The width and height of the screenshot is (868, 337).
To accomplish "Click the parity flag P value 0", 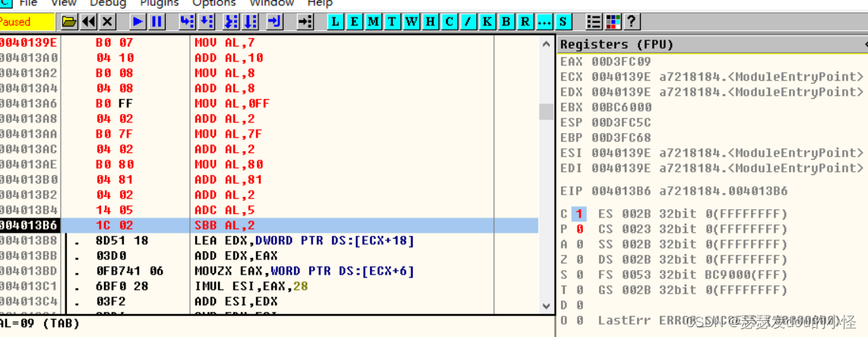I will (579, 229).
